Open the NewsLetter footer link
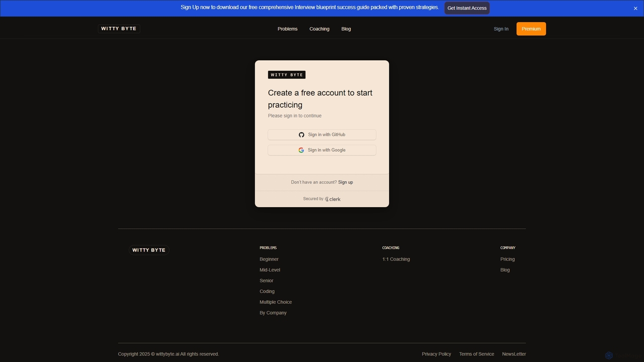The height and width of the screenshot is (362, 644). [514, 354]
